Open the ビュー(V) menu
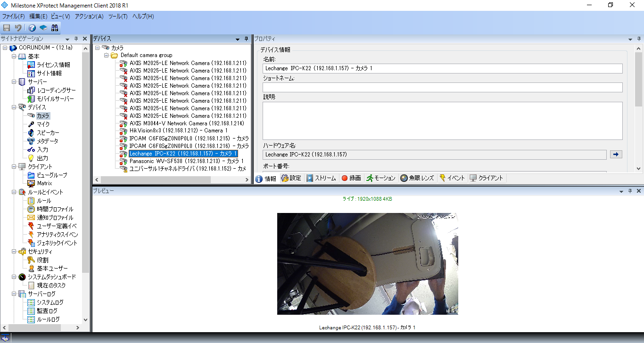Screen dimensions: 644x343 61,16
